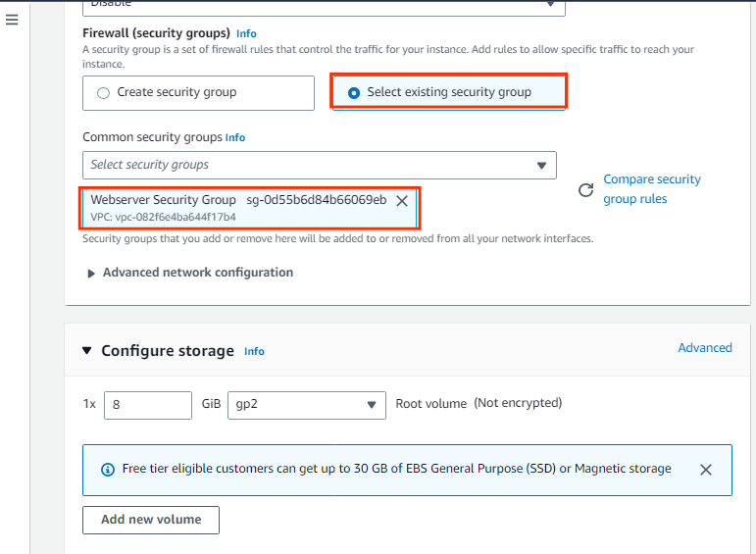Open Compare security group rules link
This screenshot has height=554, width=756.
[651, 189]
